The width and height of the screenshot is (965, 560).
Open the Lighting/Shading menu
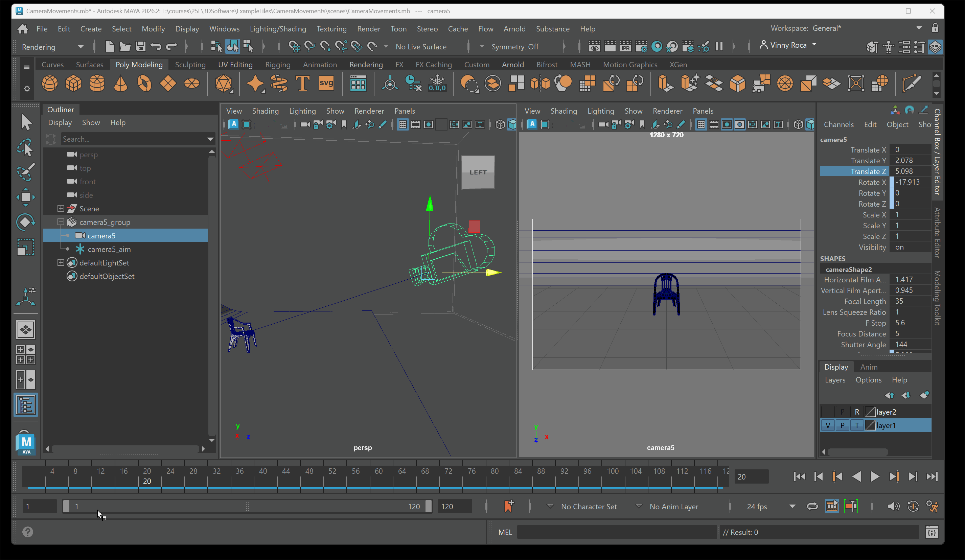click(278, 29)
